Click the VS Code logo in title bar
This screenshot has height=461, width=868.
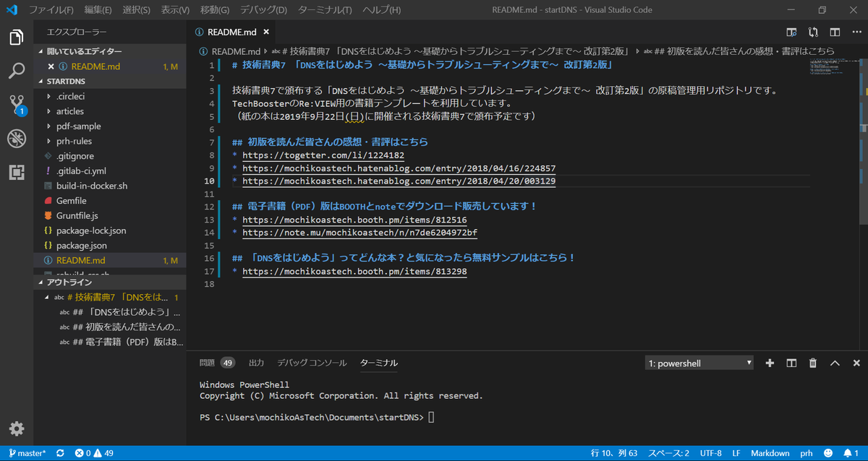tap(13, 10)
